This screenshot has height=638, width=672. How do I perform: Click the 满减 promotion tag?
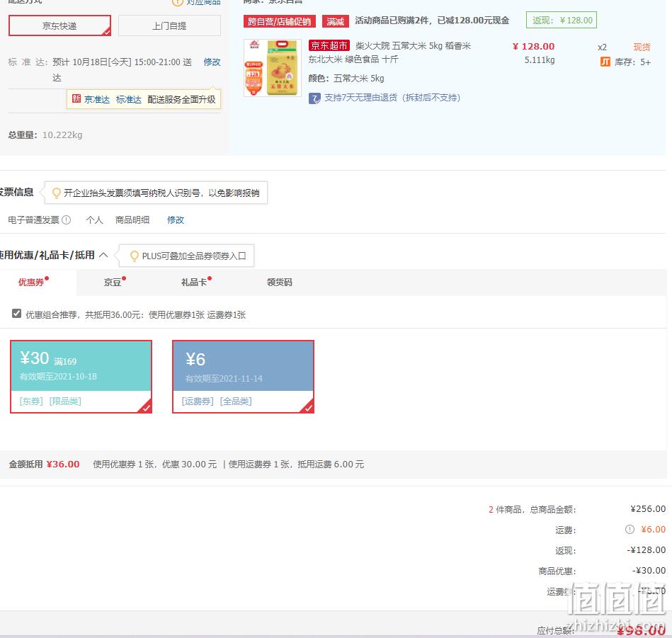point(335,21)
